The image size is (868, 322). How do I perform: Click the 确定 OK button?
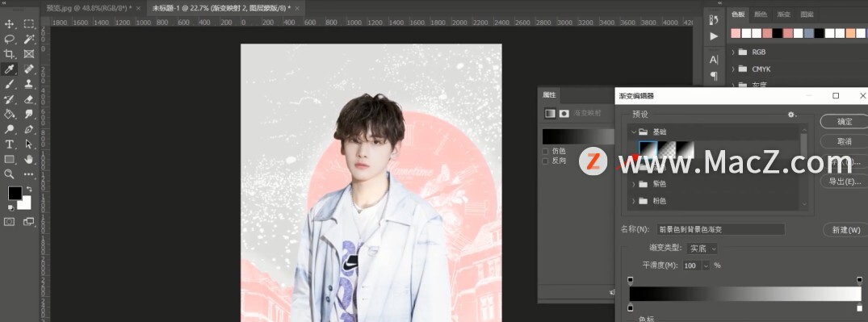point(845,122)
